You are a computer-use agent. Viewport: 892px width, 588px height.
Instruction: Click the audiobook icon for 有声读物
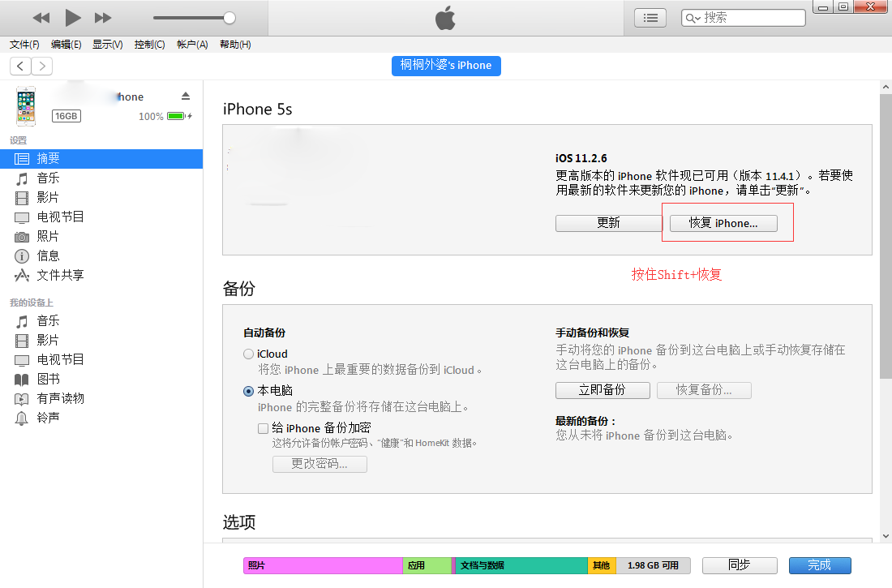coord(22,399)
